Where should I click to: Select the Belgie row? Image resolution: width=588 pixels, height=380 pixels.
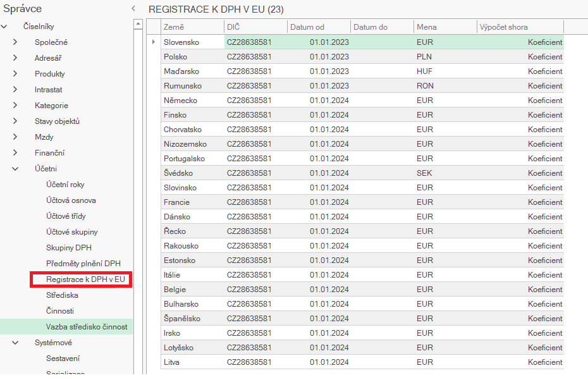click(x=362, y=289)
